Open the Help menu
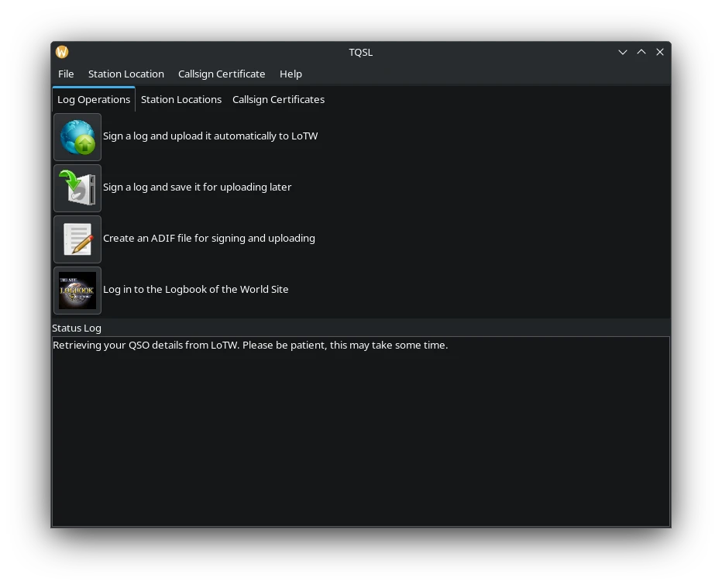Viewport: 722px width, 588px height. tap(291, 74)
